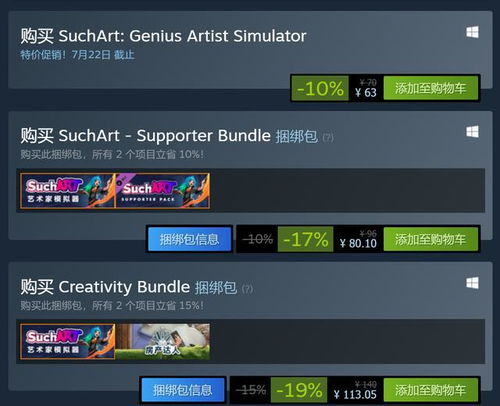Open 房产达人 thumbnail in Creativity Bundle
The height and width of the screenshot is (406, 500).
tap(162, 342)
